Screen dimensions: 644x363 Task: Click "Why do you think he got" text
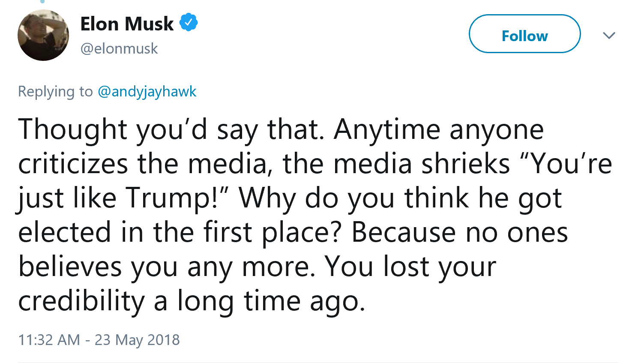pos(400,198)
